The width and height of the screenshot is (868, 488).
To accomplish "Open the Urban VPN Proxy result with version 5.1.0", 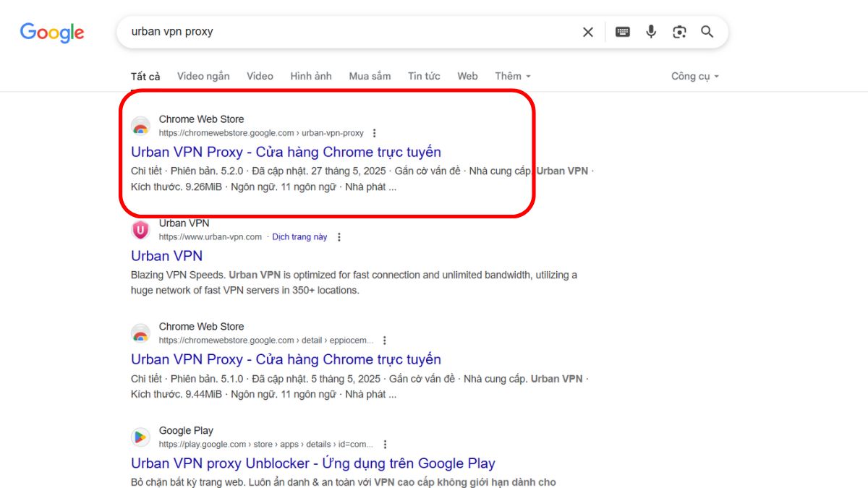I will point(286,359).
